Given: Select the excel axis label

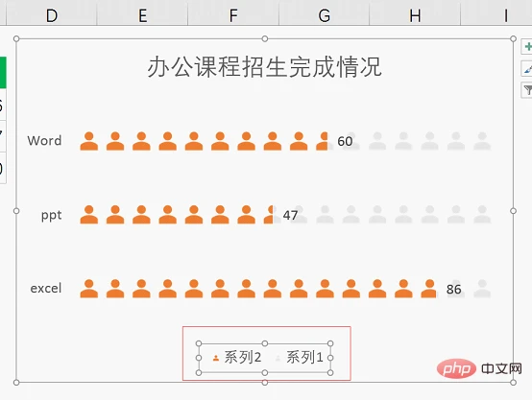Looking at the screenshot, I should [x=46, y=289].
